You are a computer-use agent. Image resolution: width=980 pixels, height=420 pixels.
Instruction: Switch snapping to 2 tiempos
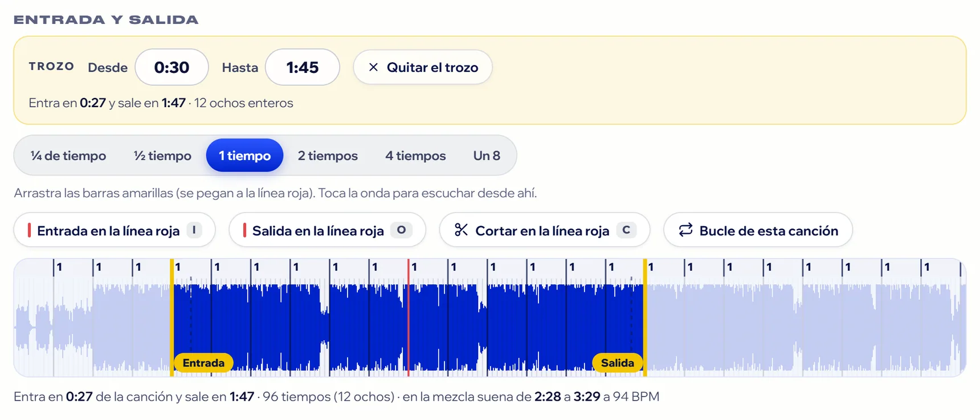328,156
